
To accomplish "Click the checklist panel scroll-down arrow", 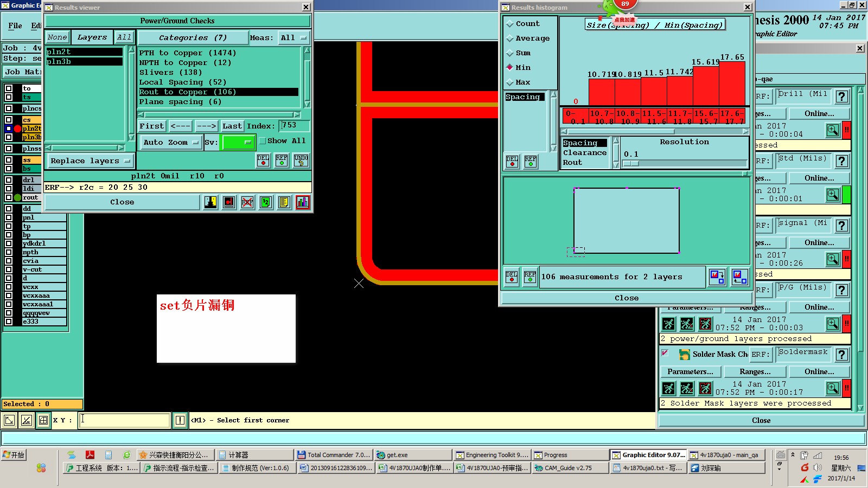I will [860, 408].
